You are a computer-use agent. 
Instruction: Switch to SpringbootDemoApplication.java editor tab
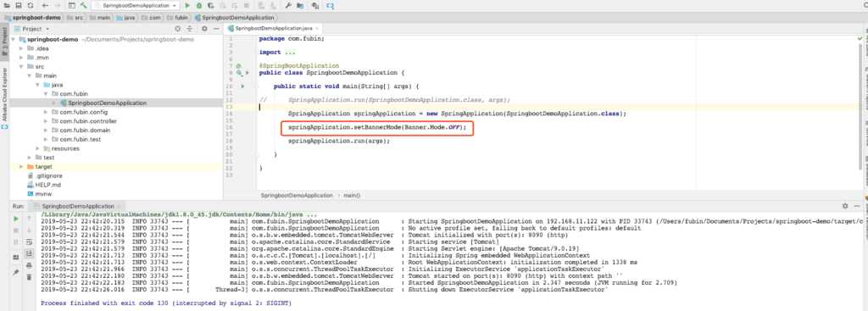pyautogui.click(x=274, y=28)
